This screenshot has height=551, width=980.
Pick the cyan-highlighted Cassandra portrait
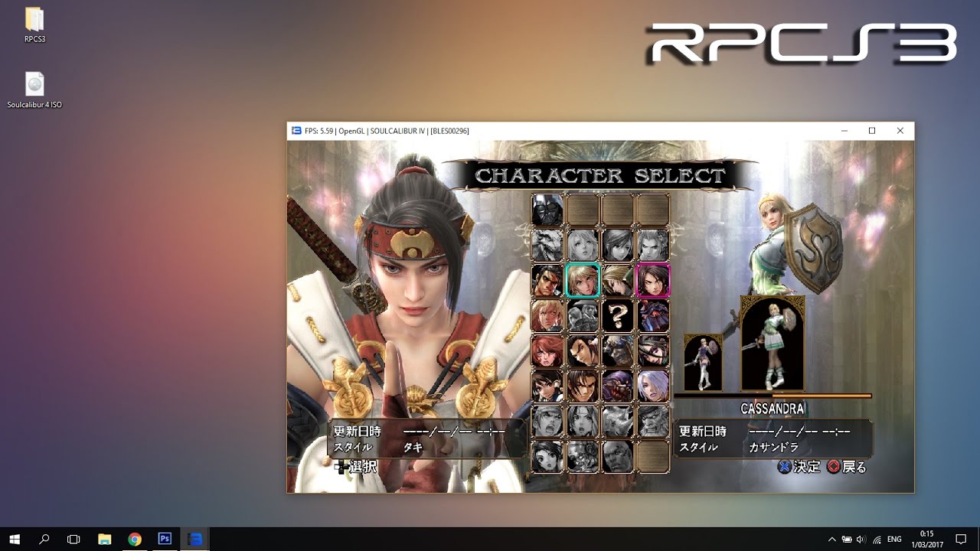click(583, 280)
